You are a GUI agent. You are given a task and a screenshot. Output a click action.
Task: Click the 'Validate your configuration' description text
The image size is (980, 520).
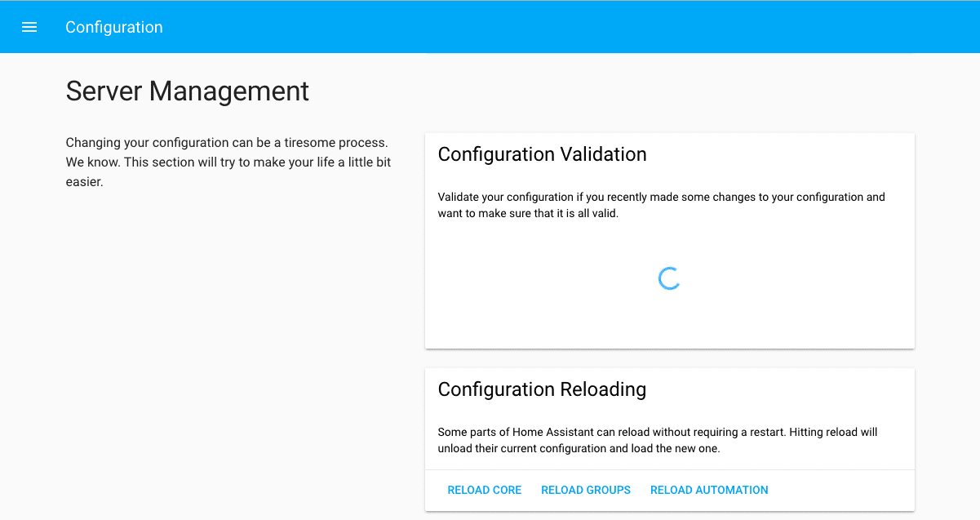pyautogui.click(x=661, y=197)
